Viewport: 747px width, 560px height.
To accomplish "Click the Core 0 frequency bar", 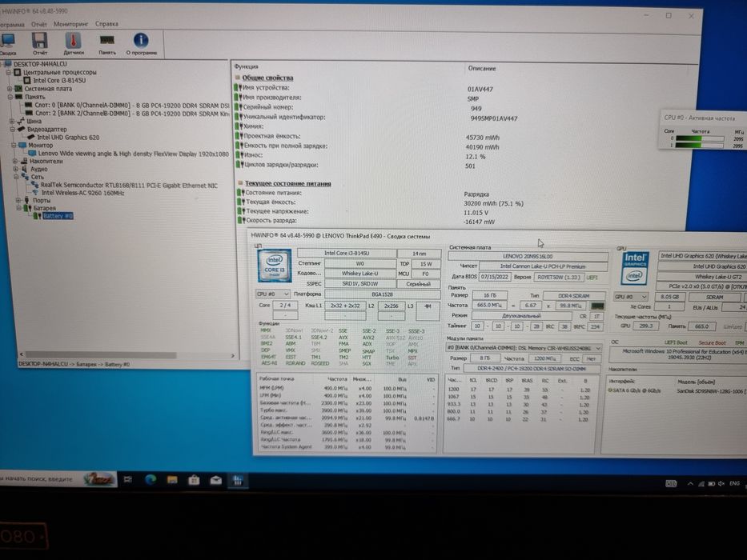I will [x=700, y=138].
